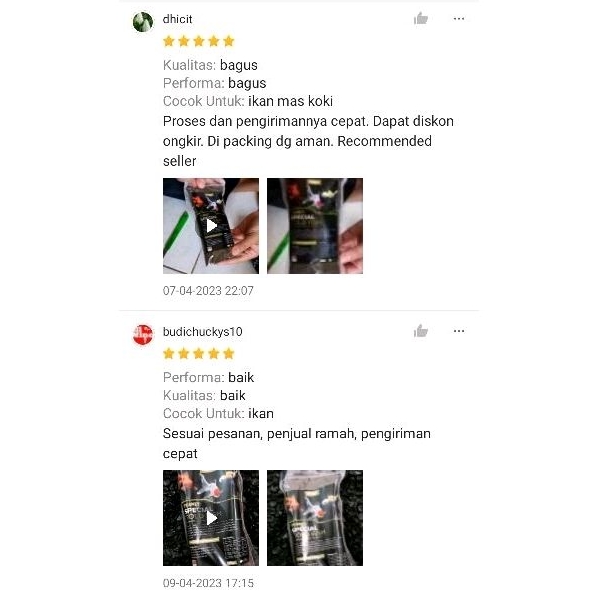Open dhicit's profile avatar
The width and height of the screenshot is (600, 600).
143,22
